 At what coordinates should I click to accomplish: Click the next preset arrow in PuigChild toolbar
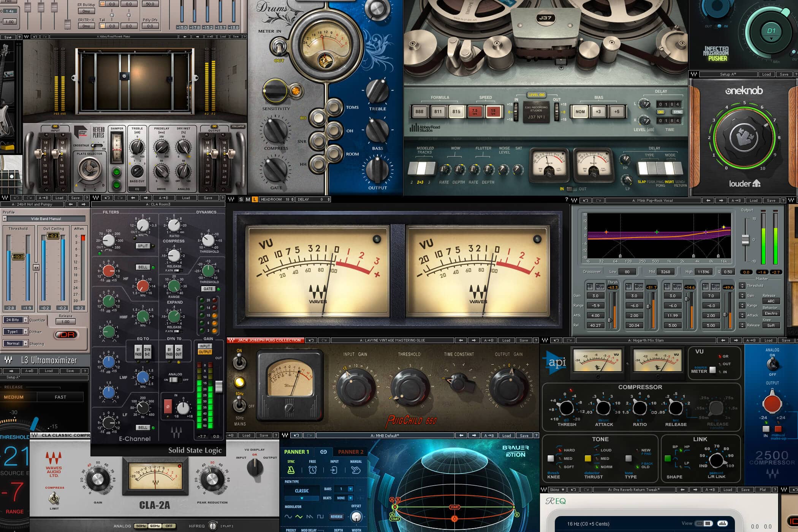(473, 340)
